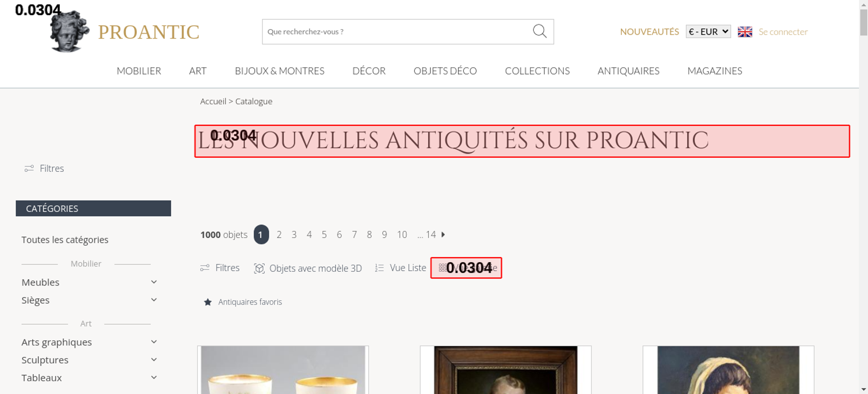868x394 pixels.
Task: Open the MOBILIER menu
Action: pyautogui.click(x=139, y=71)
